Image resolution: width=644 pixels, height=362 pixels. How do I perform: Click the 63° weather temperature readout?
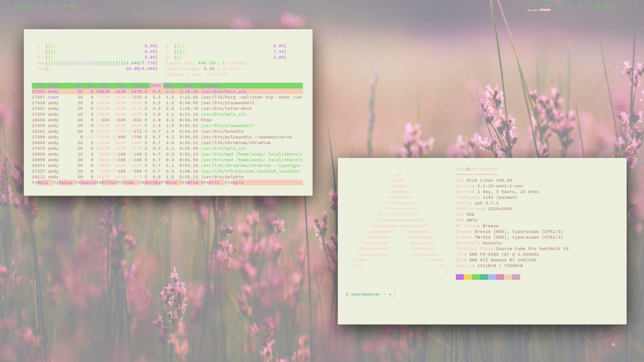pos(41,5)
